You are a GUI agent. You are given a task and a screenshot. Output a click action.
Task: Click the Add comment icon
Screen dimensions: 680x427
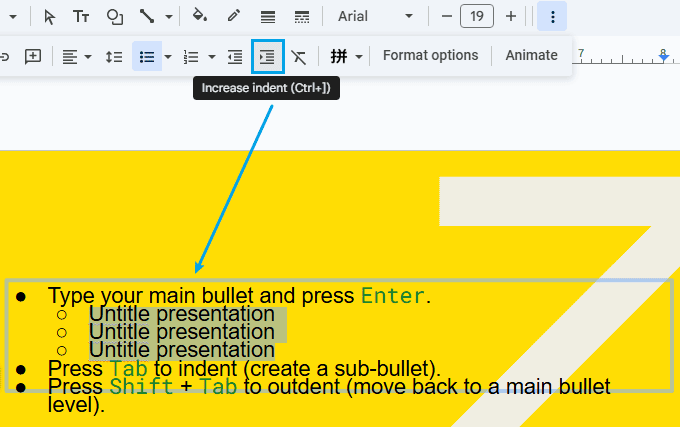click(33, 56)
